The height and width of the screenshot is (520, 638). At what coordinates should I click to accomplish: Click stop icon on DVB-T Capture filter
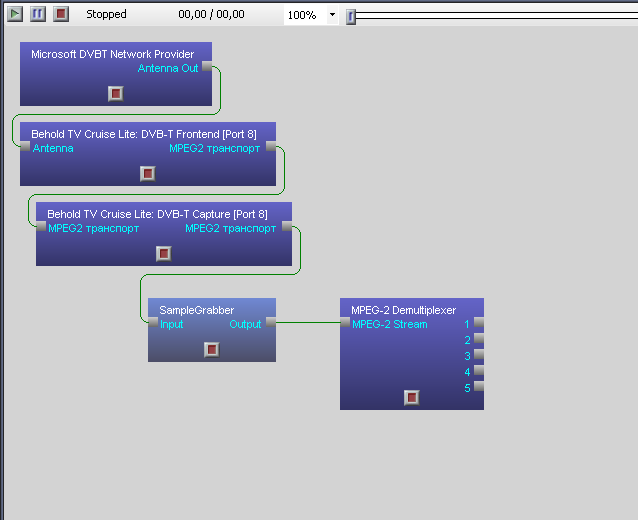(x=164, y=253)
